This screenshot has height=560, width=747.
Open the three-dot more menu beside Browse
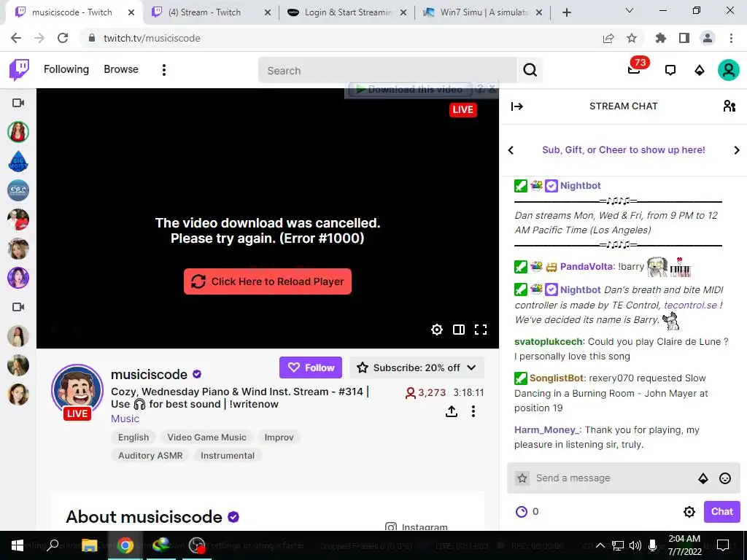[164, 70]
